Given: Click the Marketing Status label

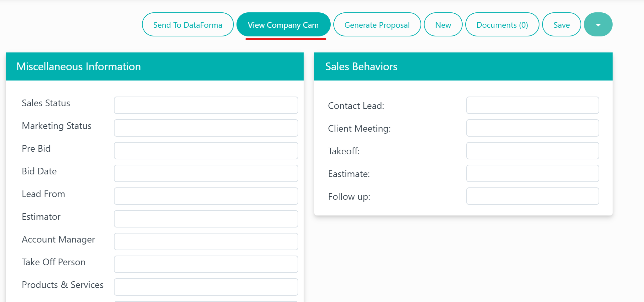Looking at the screenshot, I should (x=57, y=126).
